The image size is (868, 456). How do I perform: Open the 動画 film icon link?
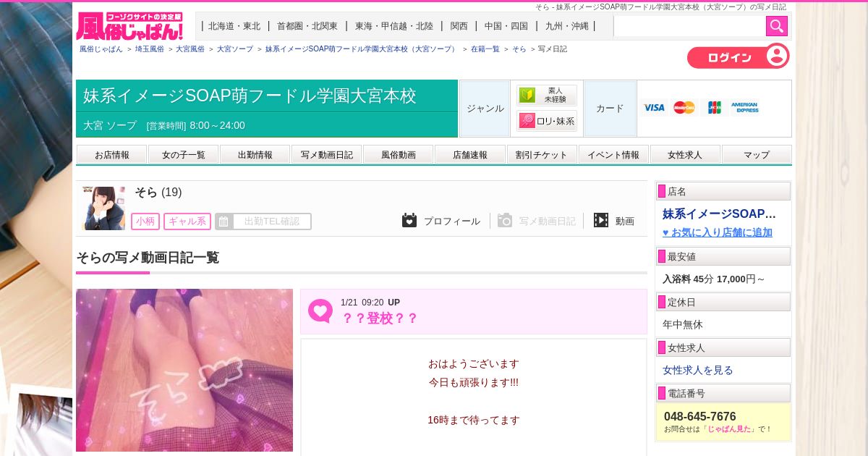[614, 221]
